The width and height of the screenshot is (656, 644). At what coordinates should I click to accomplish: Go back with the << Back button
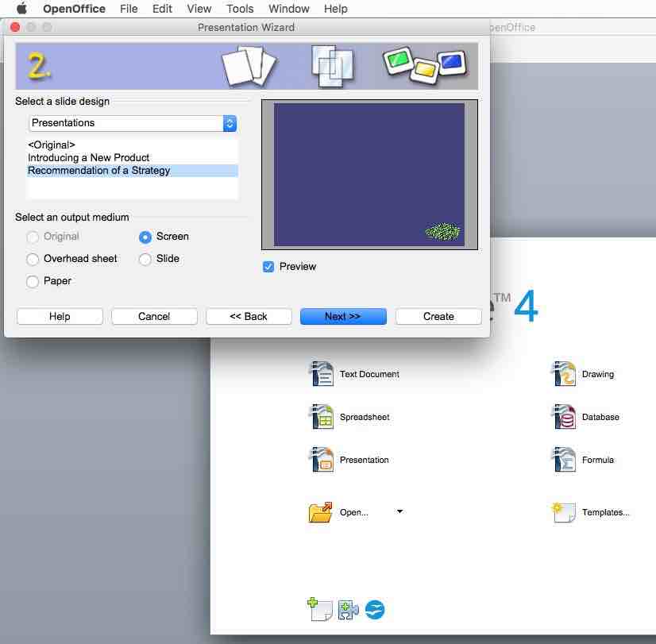(249, 316)
